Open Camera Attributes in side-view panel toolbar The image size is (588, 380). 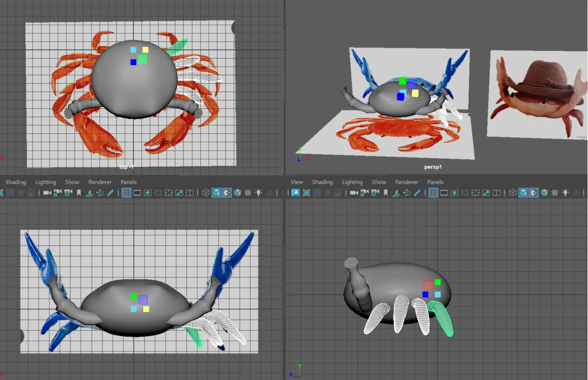tap(375, 193)
